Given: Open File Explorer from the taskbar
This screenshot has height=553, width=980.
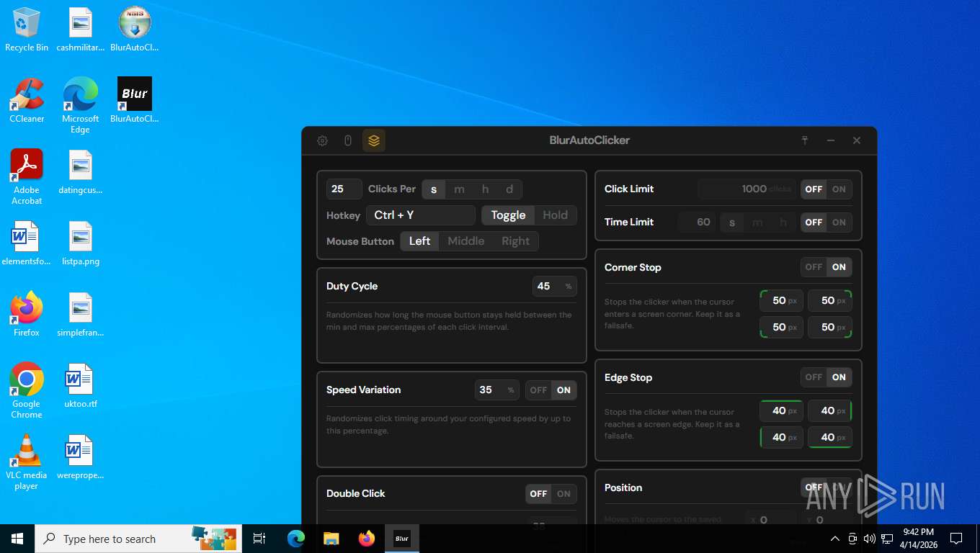Looking at the screenshot, I should (x=331, y=539).
